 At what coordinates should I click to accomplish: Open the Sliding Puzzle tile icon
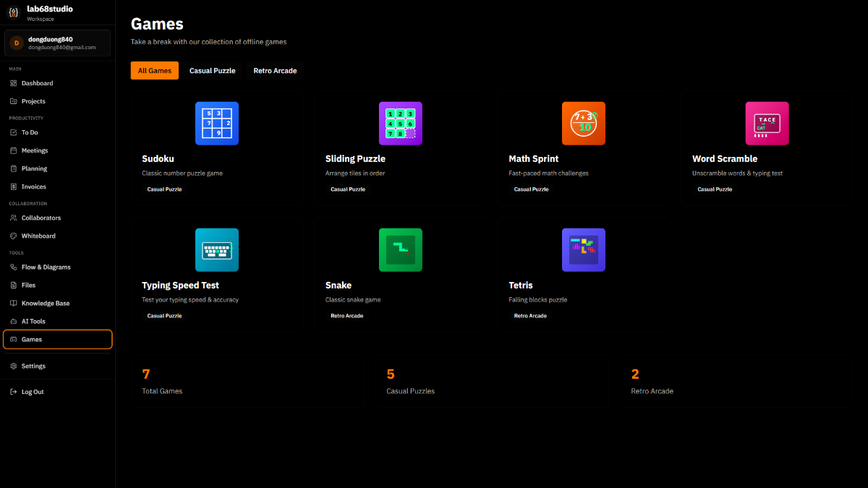coord(401,124)
